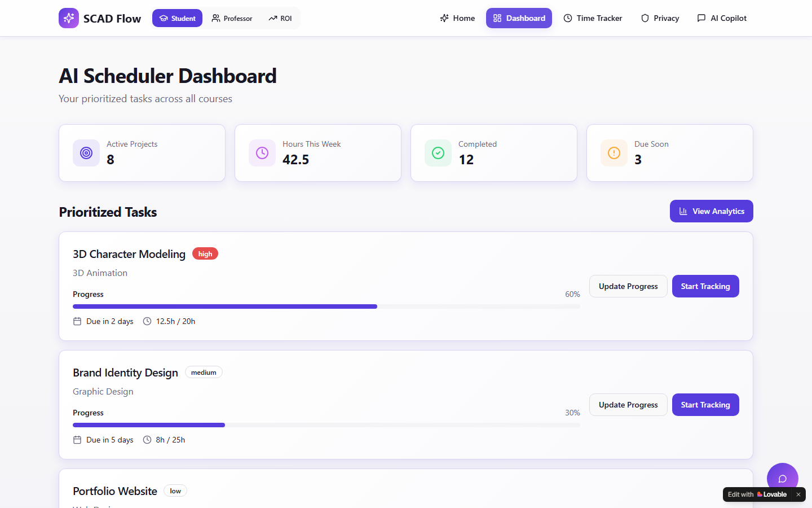Click the low priority badge
The width and height of the screenshot is (812, 508).
click(x=175, y=491)
